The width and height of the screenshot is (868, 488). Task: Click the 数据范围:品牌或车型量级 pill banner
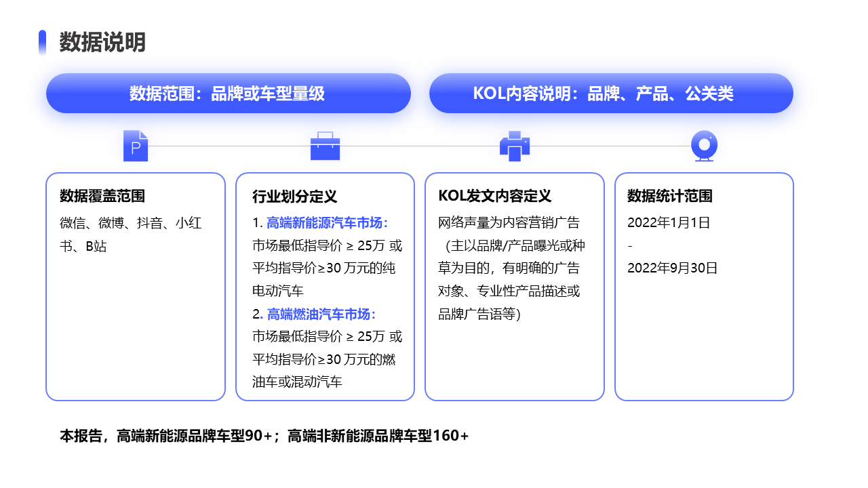pyautogui.click(x=229, y=94)
